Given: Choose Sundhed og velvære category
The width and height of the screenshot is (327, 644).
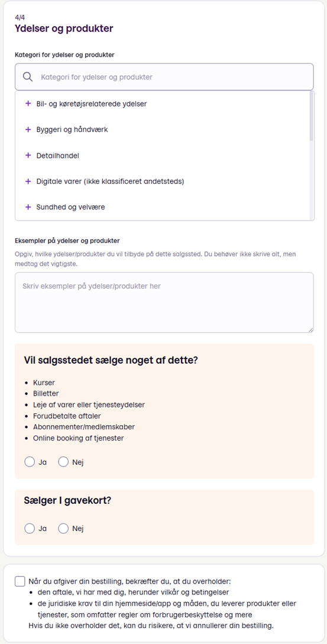Looking at the screenshot, I should pyautogui.click(x=70, y=208).
